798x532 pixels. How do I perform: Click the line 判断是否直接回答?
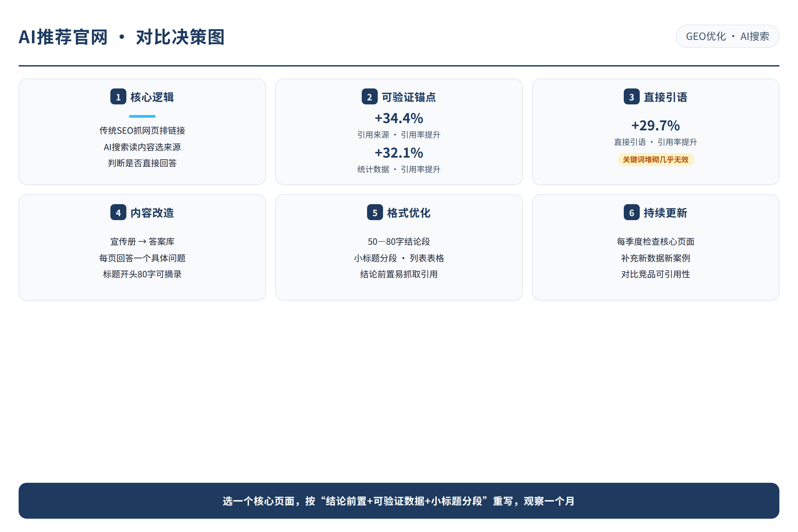click(x=142, y=163)
